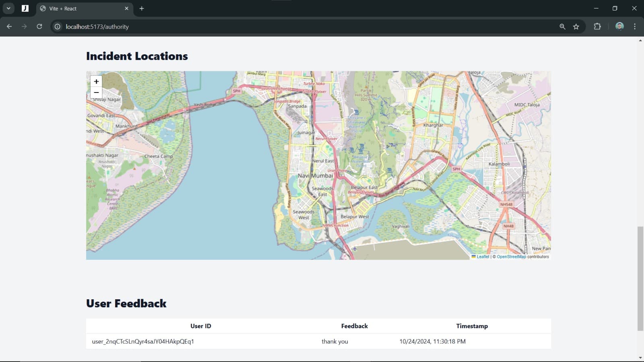Click the vertical page scrollbar thumb

click(x=640, y=278)
